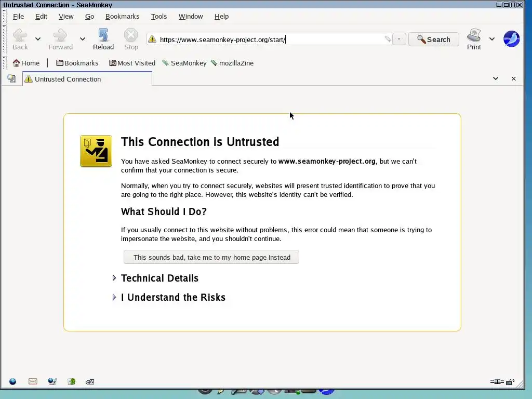Click the Forward navigation button
The image size is (532, 399).
[60, 39]
